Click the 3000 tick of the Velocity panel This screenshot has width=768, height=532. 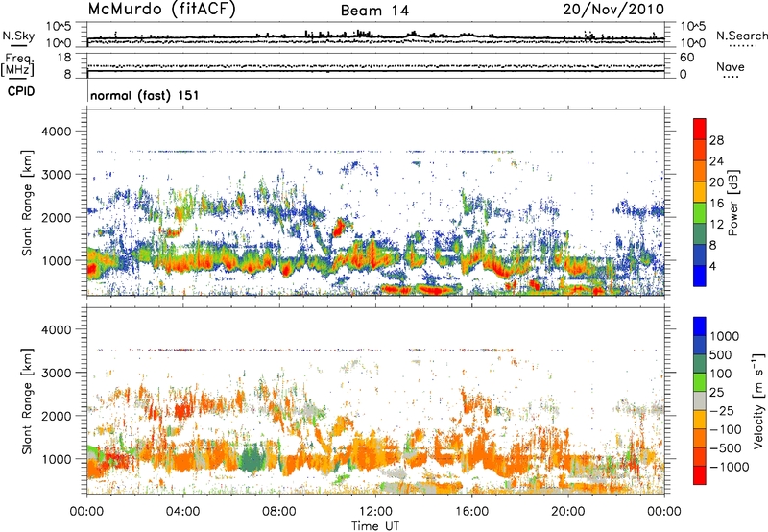(x=56, y=373)
